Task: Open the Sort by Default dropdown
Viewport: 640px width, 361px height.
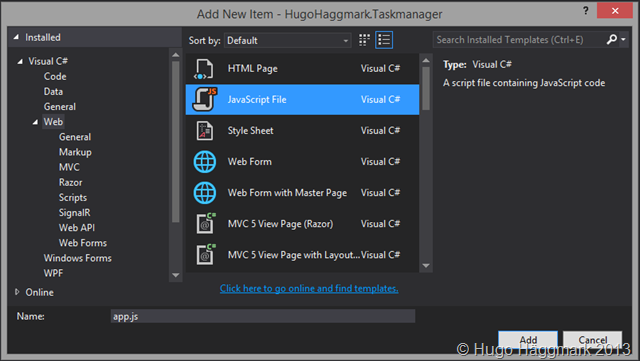Action: [x=288, y=40]
